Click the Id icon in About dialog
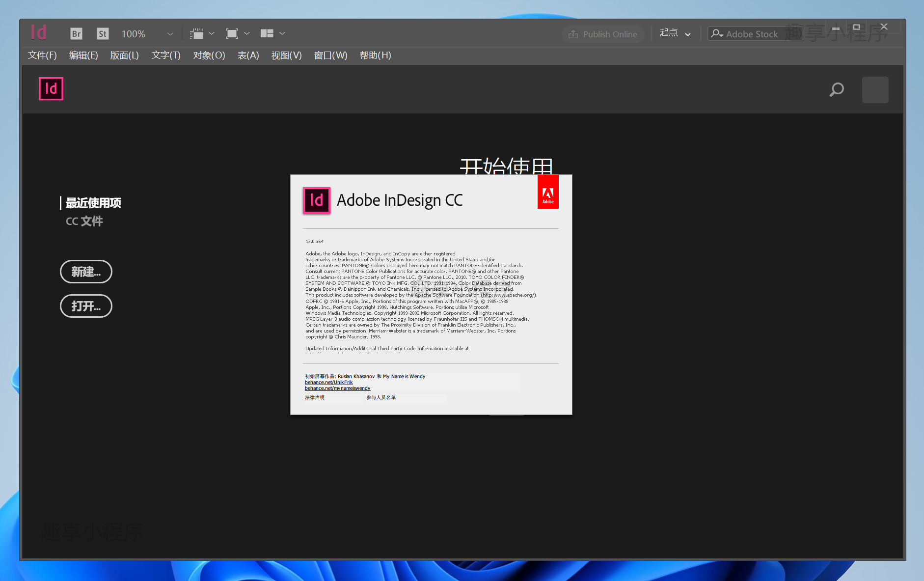924x581 pixels. pos(316,200)
